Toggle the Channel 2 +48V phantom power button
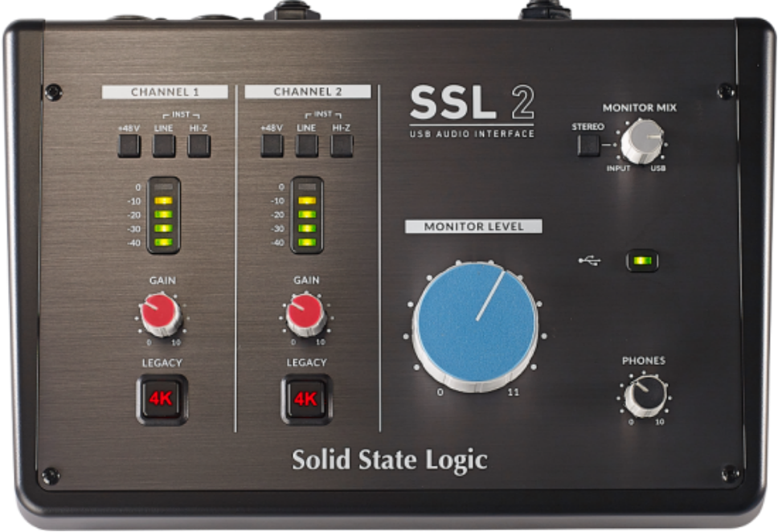The width and height of the screenshot is (778, 532). click(272, 146)
